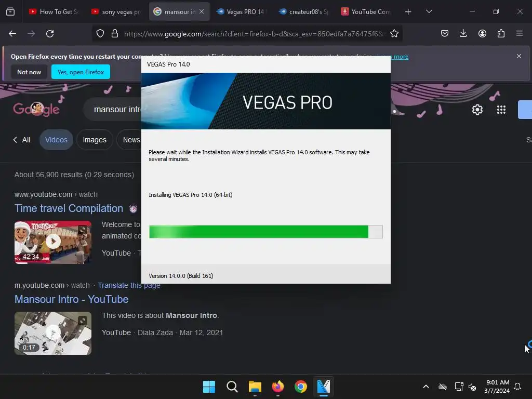Open the Firefox account icon
Screen dimensions: 532x399
[x=482, y=33]
